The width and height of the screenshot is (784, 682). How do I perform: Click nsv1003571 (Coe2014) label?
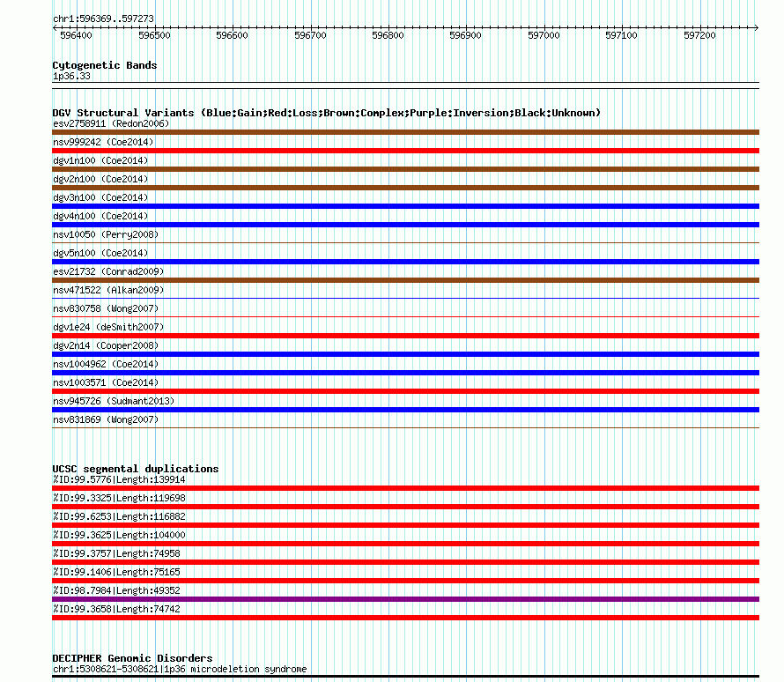[x=106, y=382]
